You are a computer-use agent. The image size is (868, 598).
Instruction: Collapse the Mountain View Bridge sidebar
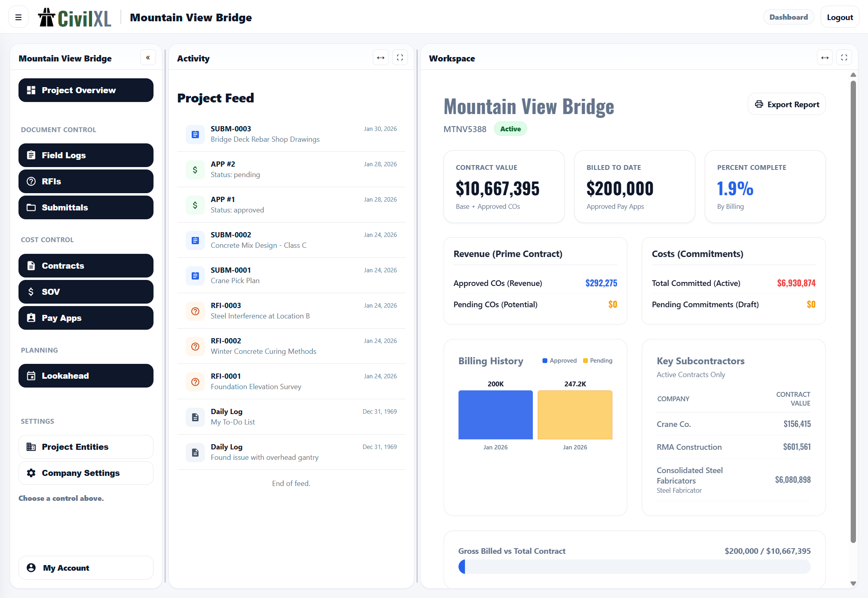point(148,58)
